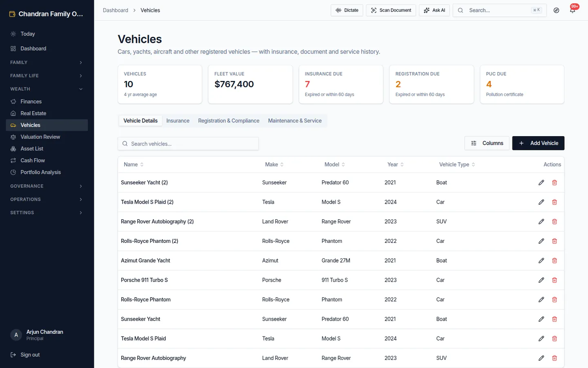Screen dimensions: 588x368
Task: Delete the Sunseeker Yacht (2) row
Action: pyautogui.click(x=555, y=182)
